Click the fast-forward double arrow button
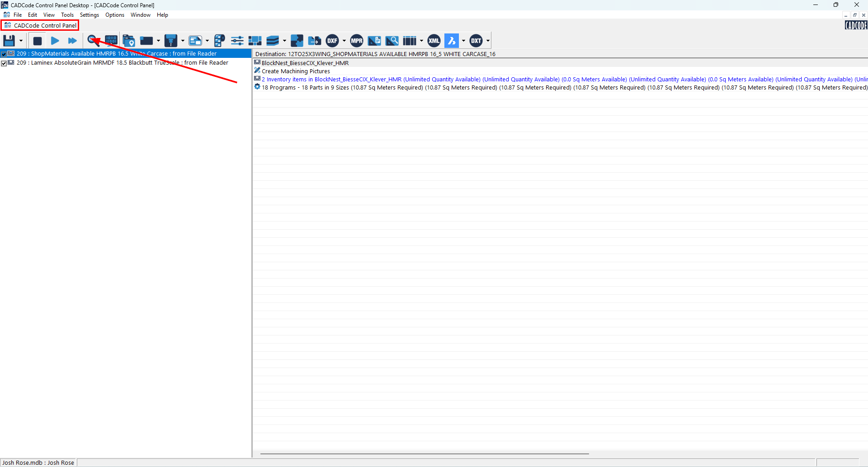 [x=72, y=41]
